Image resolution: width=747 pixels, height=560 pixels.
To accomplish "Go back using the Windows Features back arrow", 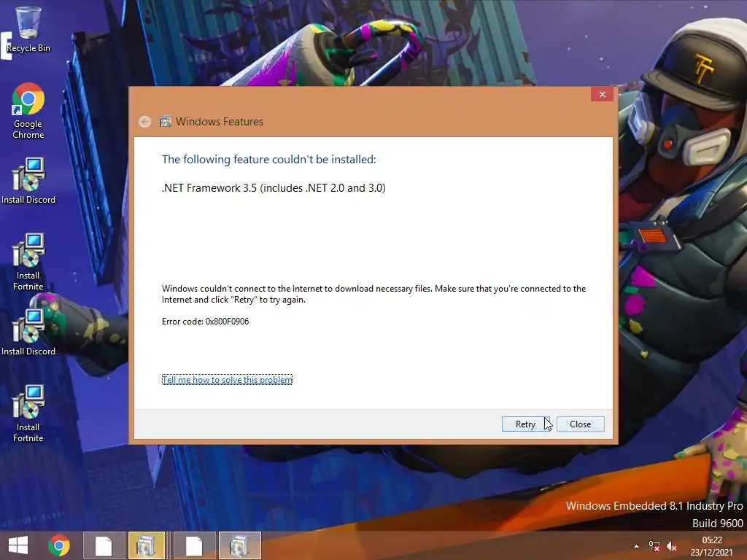I will coord(145,122).
